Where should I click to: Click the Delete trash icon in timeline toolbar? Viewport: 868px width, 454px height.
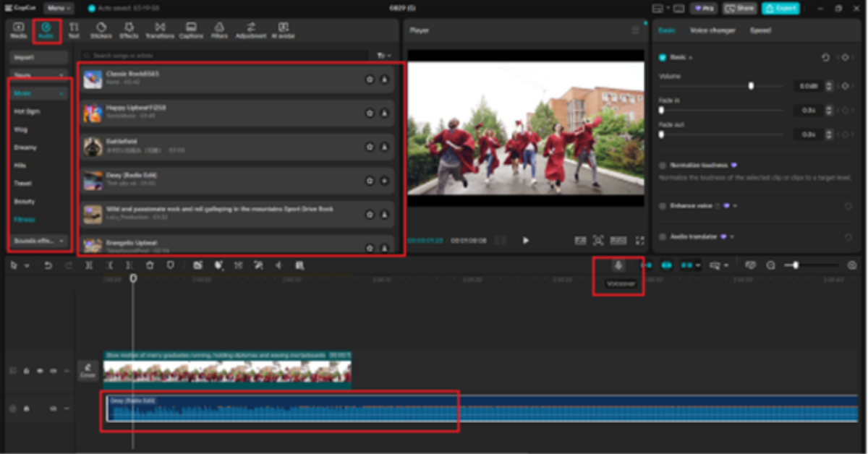click(150, 266)
